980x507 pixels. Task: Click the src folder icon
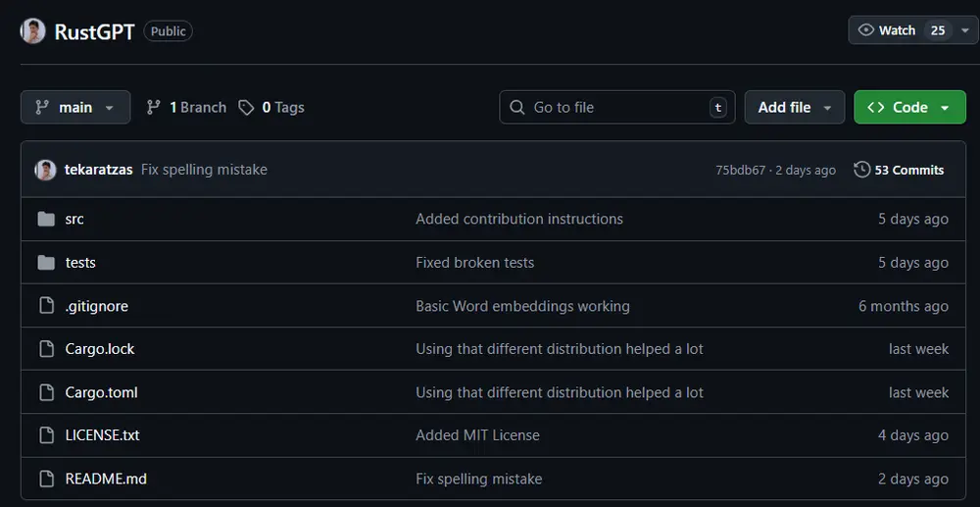pyautogui.click(x=46, y=219)
